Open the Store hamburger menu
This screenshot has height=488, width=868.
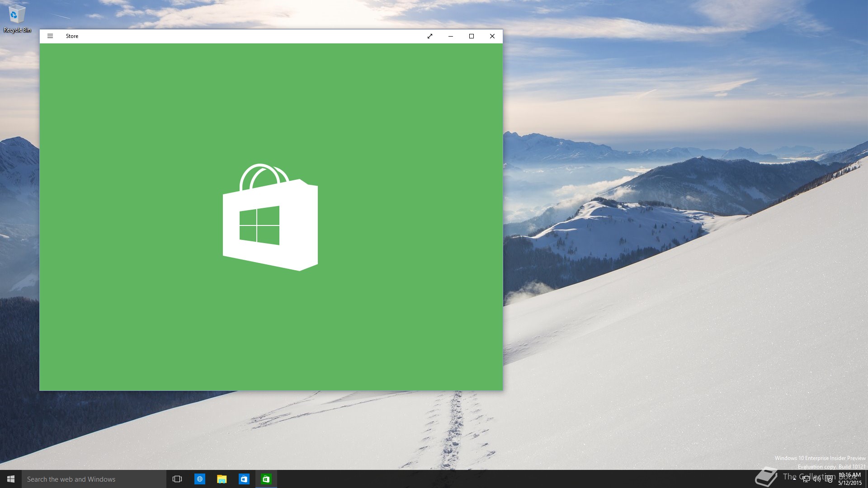click(x=50, y=36)
